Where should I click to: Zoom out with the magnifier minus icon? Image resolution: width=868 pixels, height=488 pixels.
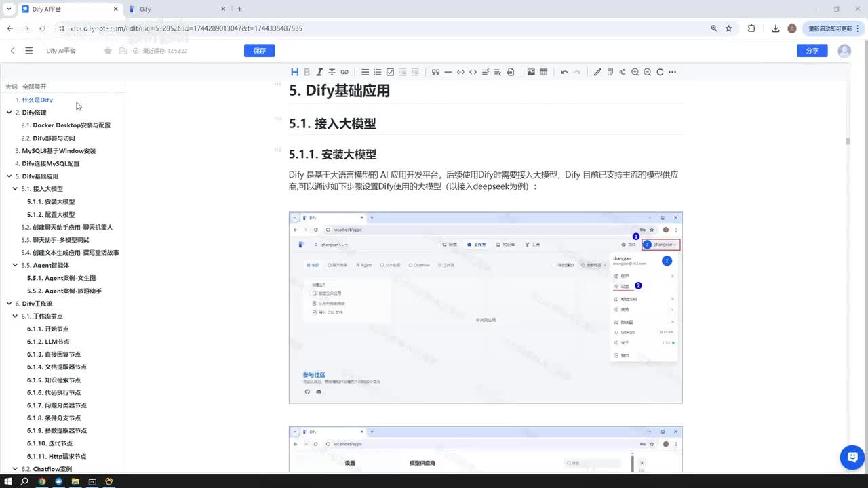pyautogui.click(x=648, y=72)
